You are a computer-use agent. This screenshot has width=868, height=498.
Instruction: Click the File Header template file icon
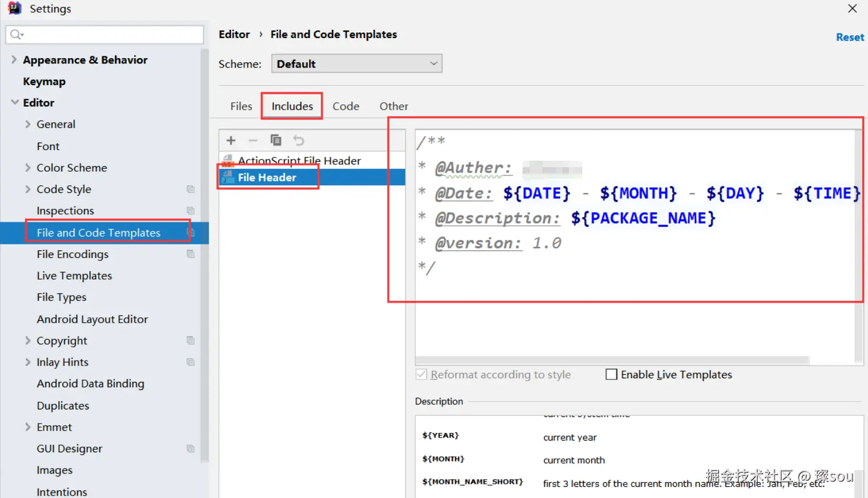(228, 177)
